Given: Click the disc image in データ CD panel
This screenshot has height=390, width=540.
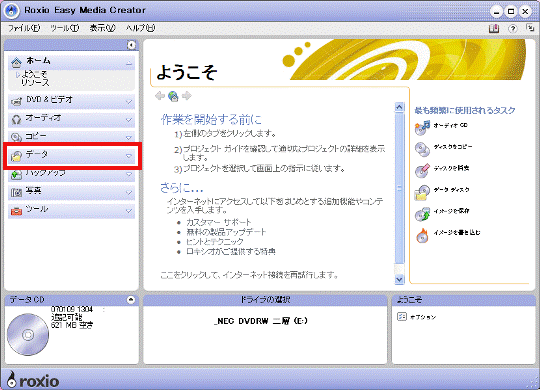Looking at the screenshot, I should tap(28, 334).
